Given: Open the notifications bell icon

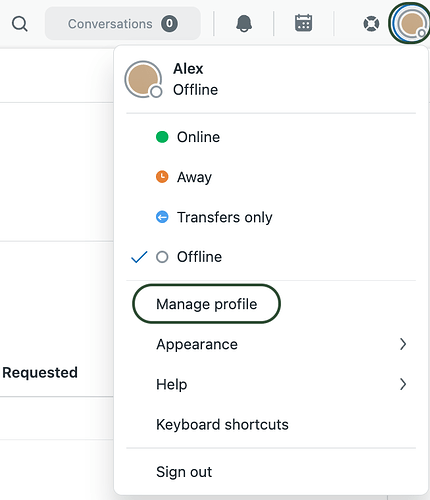Looking at the screenshot, I should (x=244, y=24).
